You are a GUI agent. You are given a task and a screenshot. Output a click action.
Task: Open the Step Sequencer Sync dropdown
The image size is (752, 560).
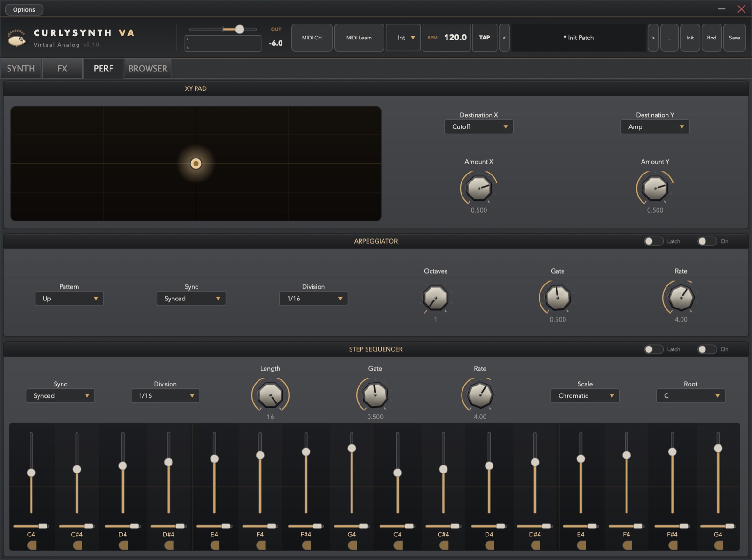click(61, 396)
